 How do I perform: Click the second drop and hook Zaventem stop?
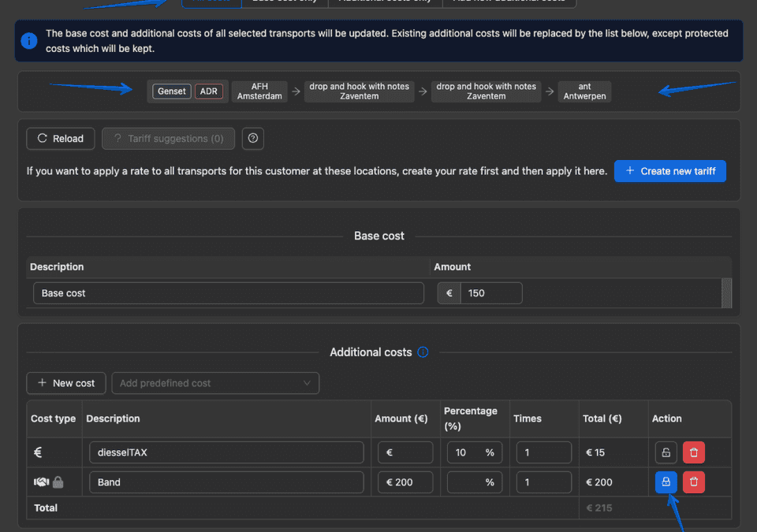tap(486, 91)
